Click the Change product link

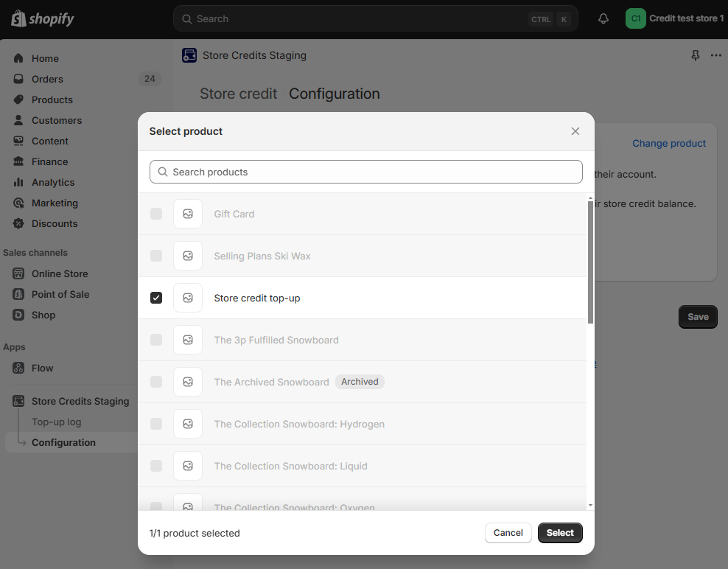coord(669,143)
